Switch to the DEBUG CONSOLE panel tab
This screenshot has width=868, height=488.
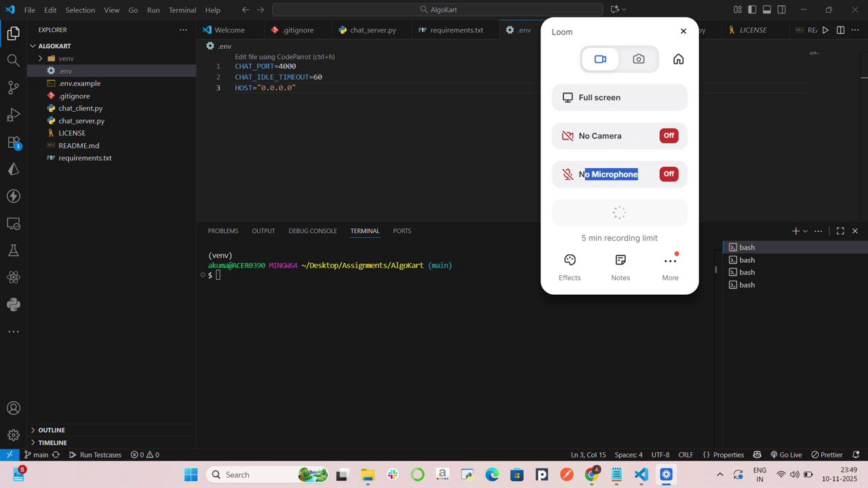coord(313,231)
